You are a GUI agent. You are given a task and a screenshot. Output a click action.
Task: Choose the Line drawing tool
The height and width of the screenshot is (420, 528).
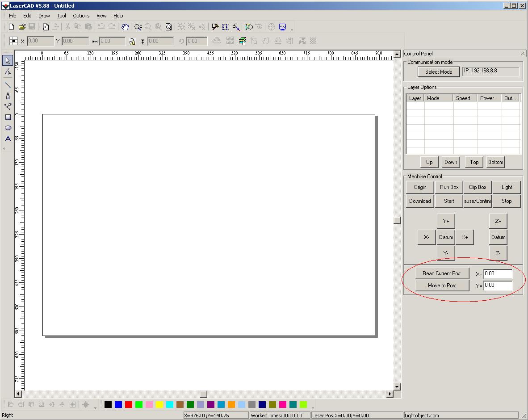tap(8, 84)
